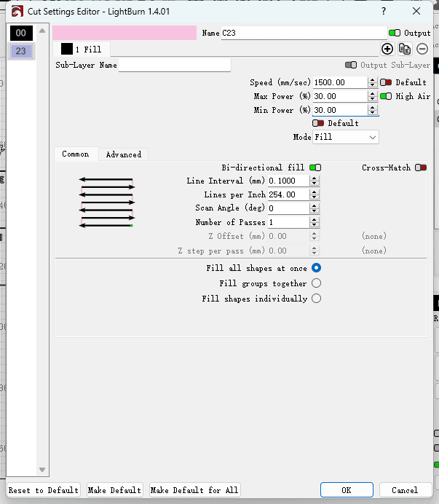This screenshot has height=504, width=439.
Task: Enable the Cross-Hatch switch
Action: click(x=421, y=168)
